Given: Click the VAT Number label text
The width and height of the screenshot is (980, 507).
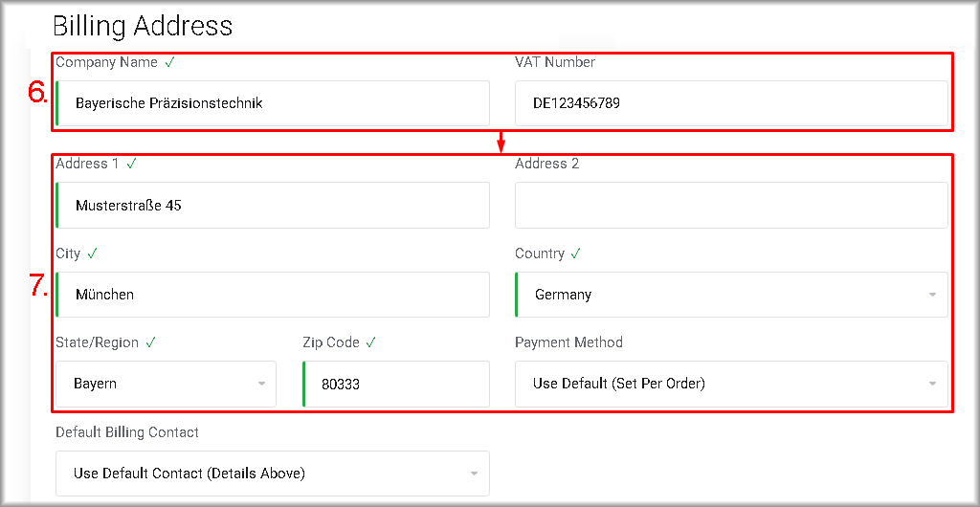Looking at the screenshot, I should (x=555, y=62).
